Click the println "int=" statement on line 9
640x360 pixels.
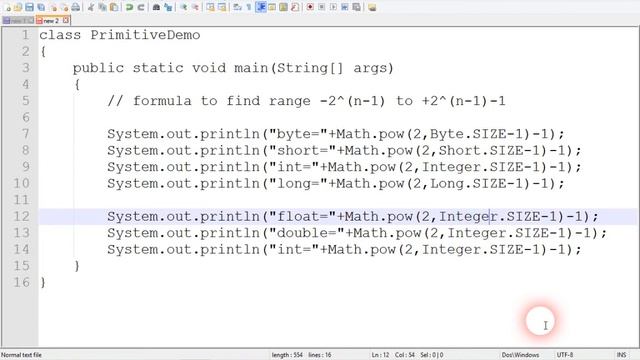click(x=344, y=167)
